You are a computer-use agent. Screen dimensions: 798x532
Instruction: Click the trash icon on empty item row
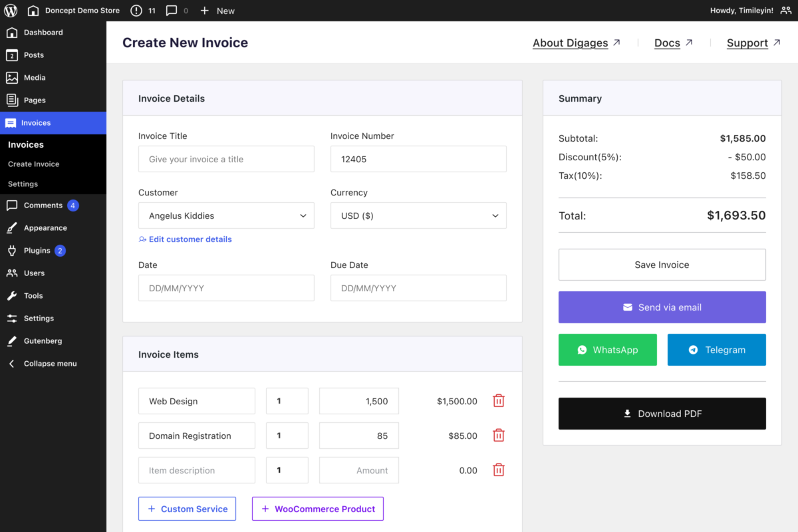pos(498,470)
